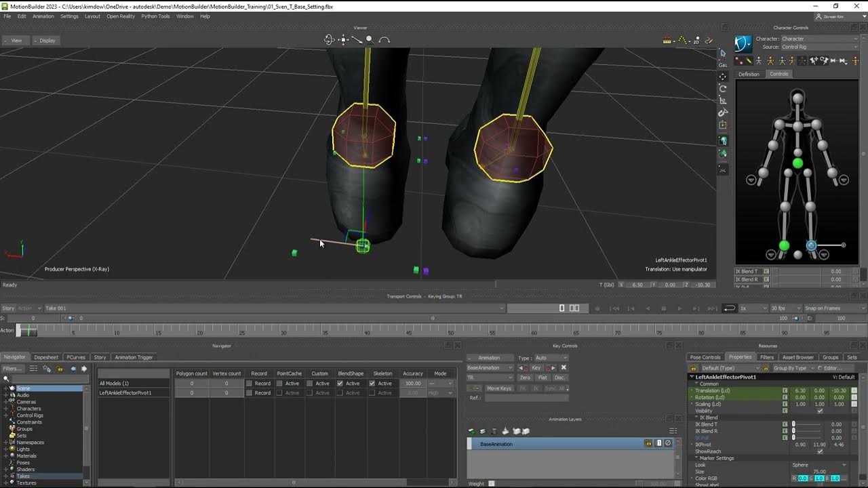The height and width of the screenshot is (488, 868).
Task: Toggle Record checkbox for All Models row
Action: [x=249, y=384]
